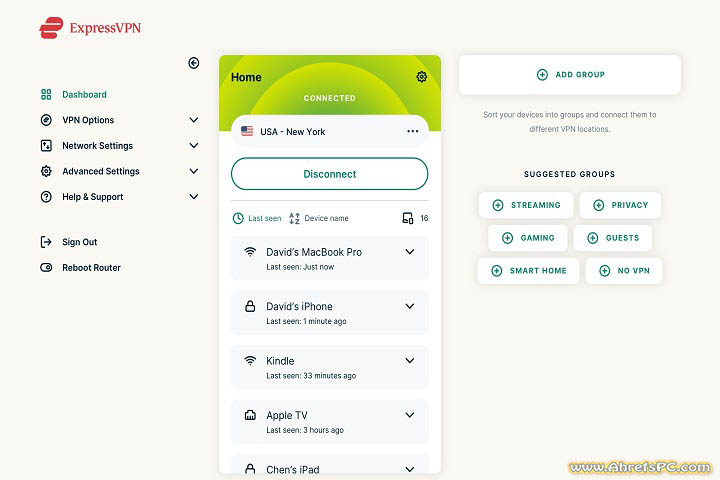Open VPN Options in sidebar
720x480 pixels.
click(x=88, y=120)
